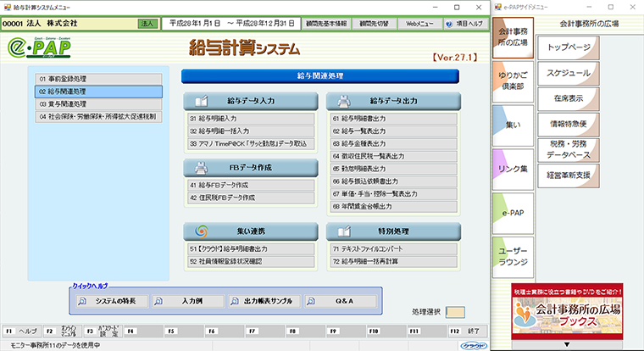Select 03 賞与関連処理 menu
The width and height of the screenshot is (644, 351).
(98, 104)
